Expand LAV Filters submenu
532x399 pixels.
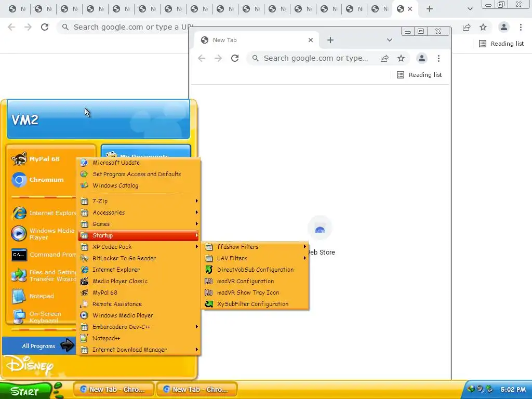[256, 258]
